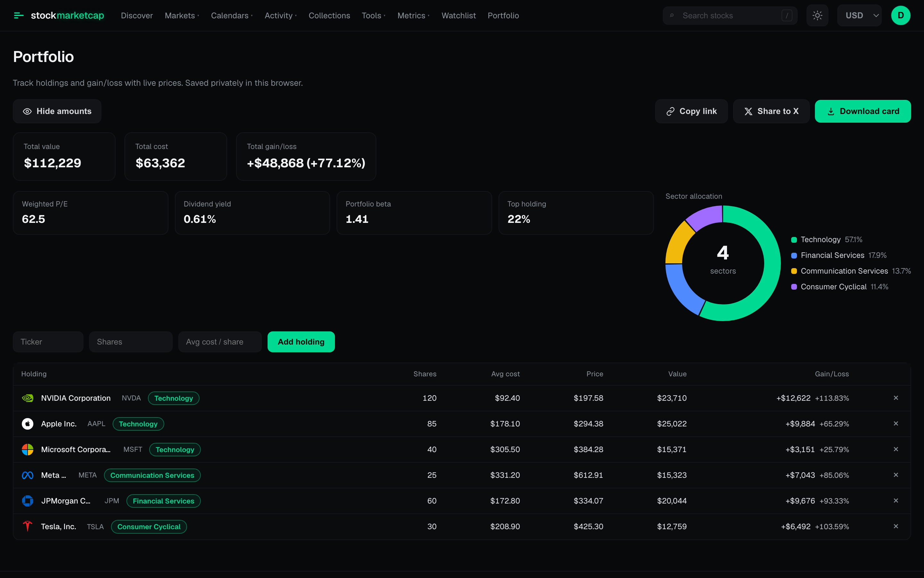The image size is (924, 578).
Task: Click the Top holding 22% card
Action: 576,213
